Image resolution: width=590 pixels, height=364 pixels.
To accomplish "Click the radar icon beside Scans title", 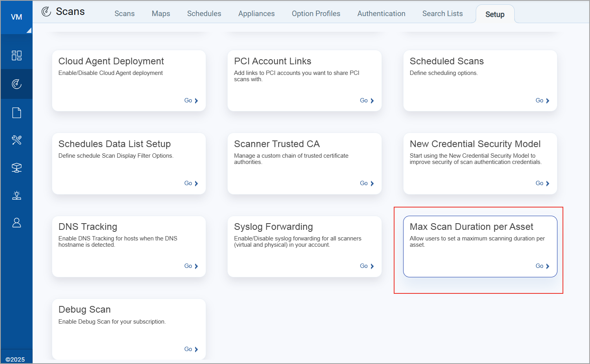I will point(46,12).
